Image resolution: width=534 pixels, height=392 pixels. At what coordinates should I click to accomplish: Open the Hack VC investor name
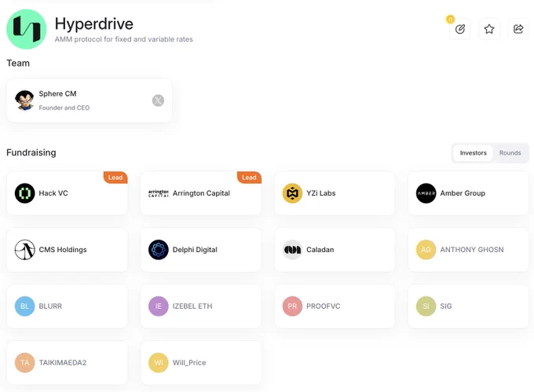coord(53,193)
